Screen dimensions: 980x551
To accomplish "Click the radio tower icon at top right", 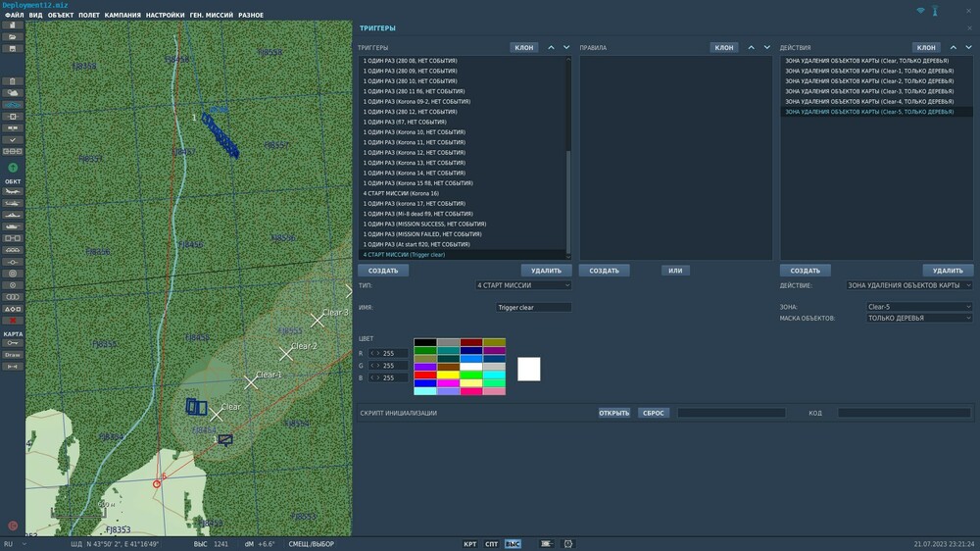I will [x=935, y=11].
